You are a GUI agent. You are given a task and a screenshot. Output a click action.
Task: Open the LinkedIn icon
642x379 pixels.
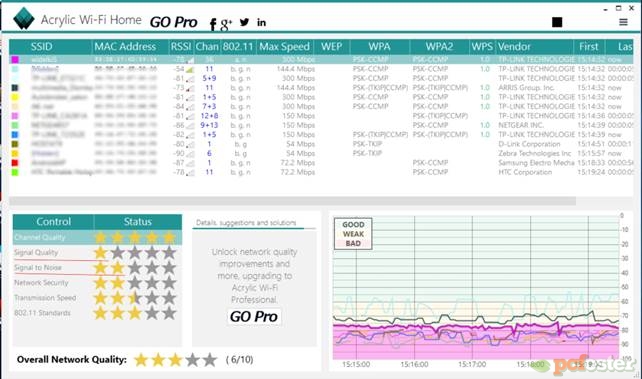pyautogui.click(x=261, y=23)
